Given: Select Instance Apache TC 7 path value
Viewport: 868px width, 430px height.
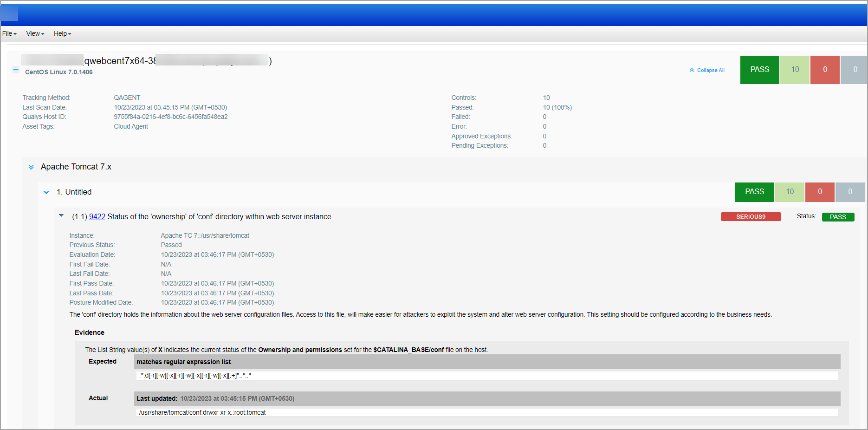Looking at the screenshot, I should coord(205,235).
